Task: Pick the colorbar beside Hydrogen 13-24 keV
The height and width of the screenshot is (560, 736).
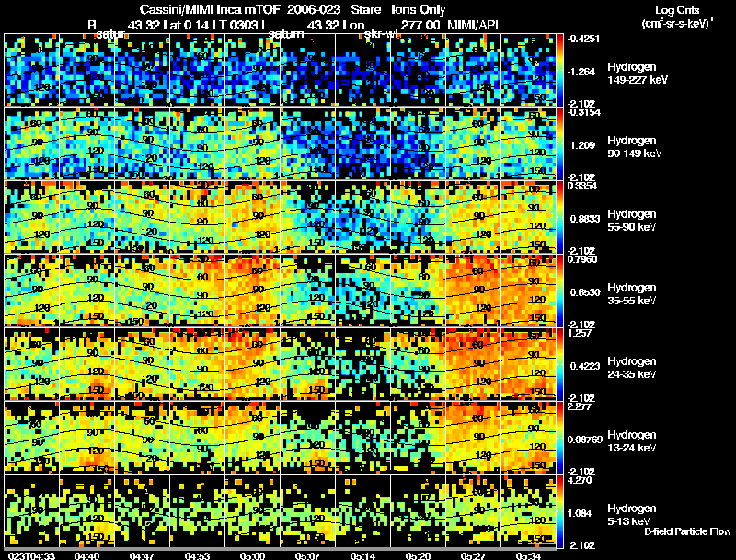Action: 559,438
